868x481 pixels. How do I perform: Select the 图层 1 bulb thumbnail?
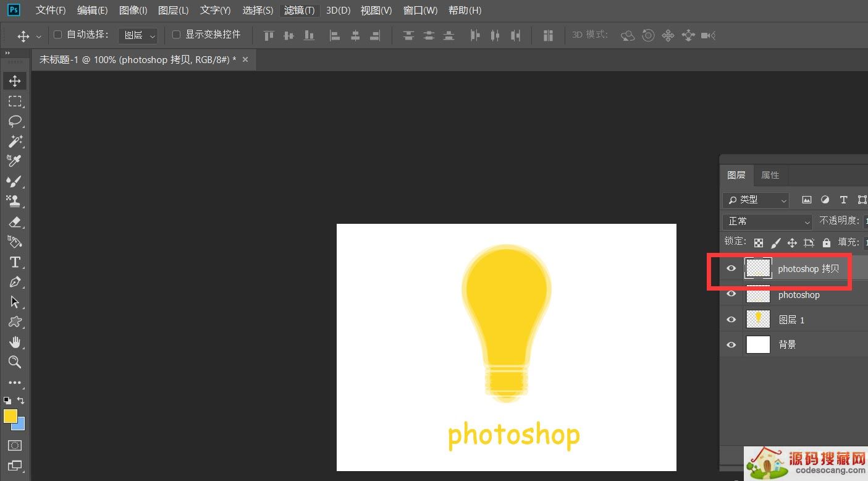click(758, 319)
